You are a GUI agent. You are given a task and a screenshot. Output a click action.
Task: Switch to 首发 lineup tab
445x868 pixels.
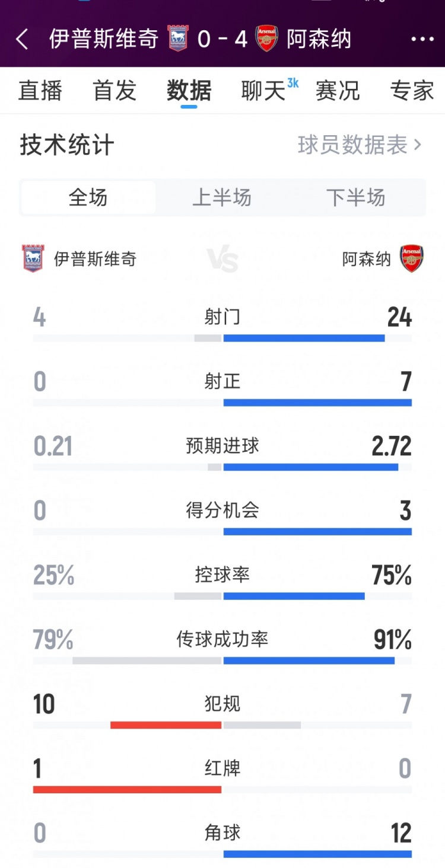click(x=115, y=91)
